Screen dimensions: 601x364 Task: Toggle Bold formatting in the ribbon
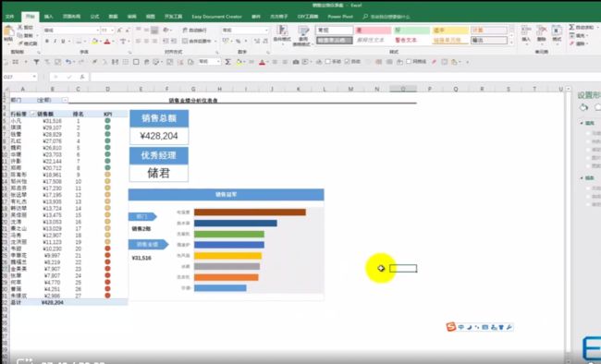(x=47, y=41)
